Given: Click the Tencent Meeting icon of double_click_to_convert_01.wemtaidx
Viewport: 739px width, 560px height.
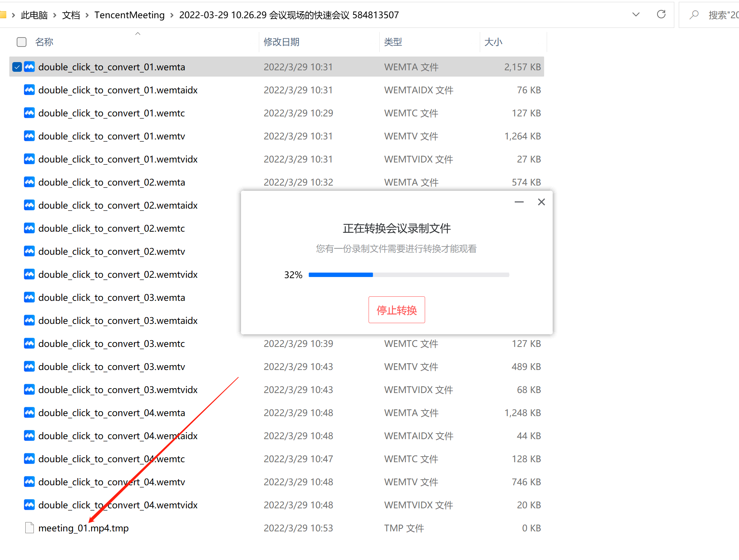Looking at the screenshot, I should click(29, 90).
